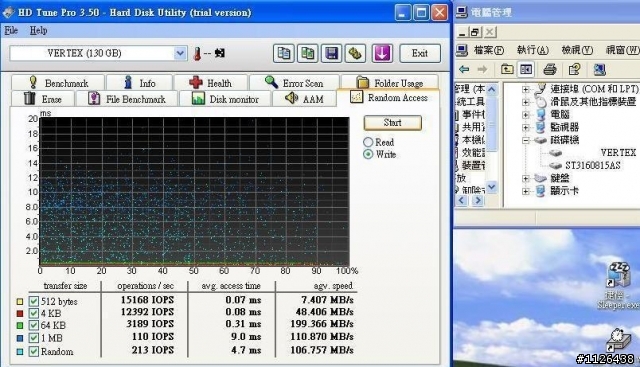Uncheck the 4 KB checkbox

(x=33, y=314)
